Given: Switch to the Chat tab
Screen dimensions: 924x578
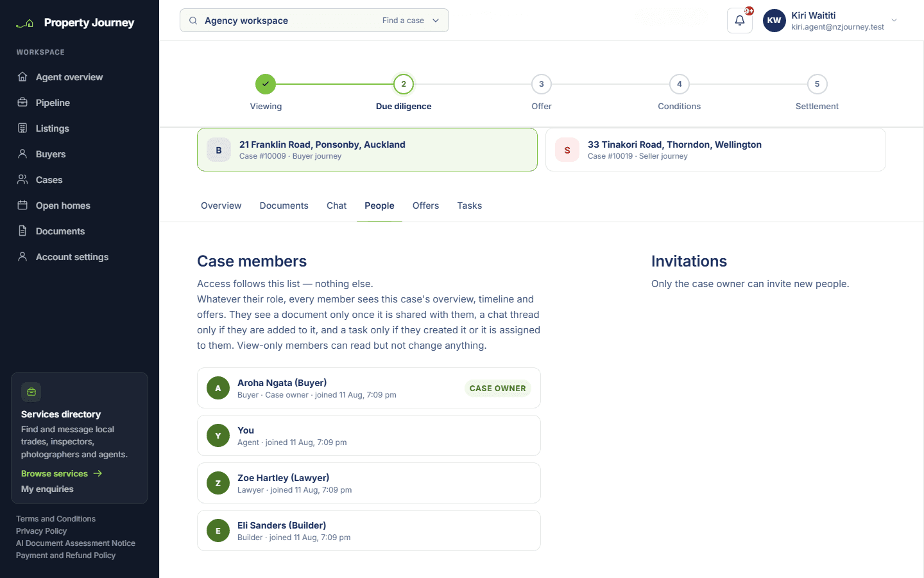Looking at the screenshot, I should (x=336, y=206).
